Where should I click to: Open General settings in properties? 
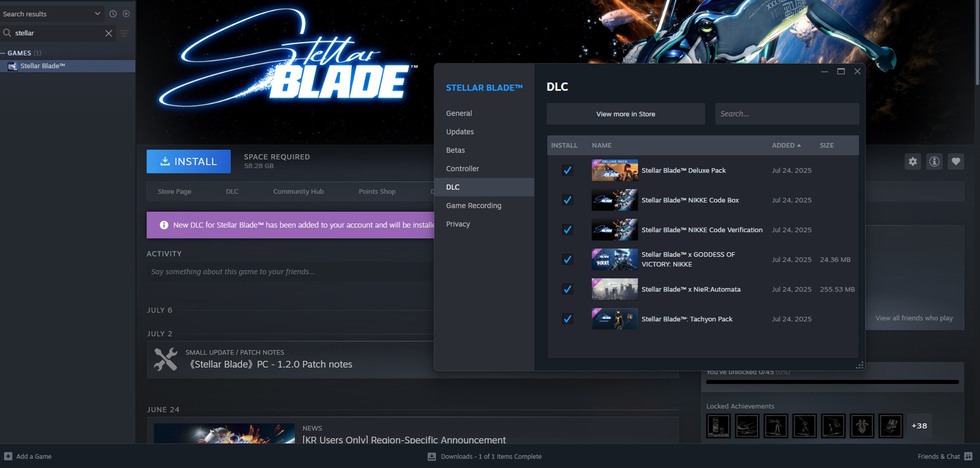click(484, 113)
